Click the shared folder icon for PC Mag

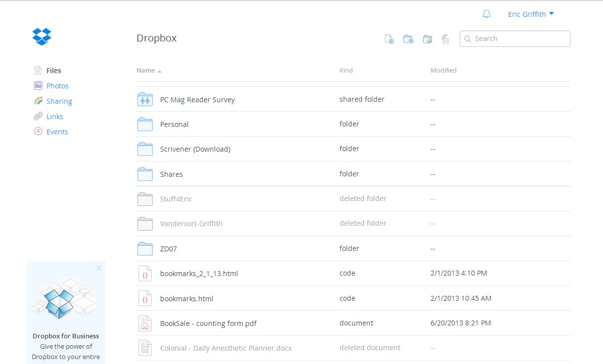[145, 99]
